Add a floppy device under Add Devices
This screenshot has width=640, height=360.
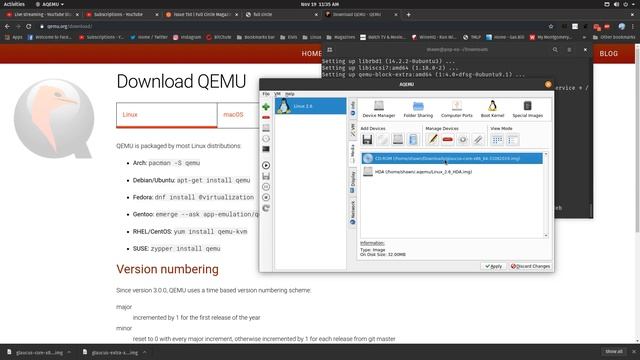pyautogui.click(x=367, y=140)
